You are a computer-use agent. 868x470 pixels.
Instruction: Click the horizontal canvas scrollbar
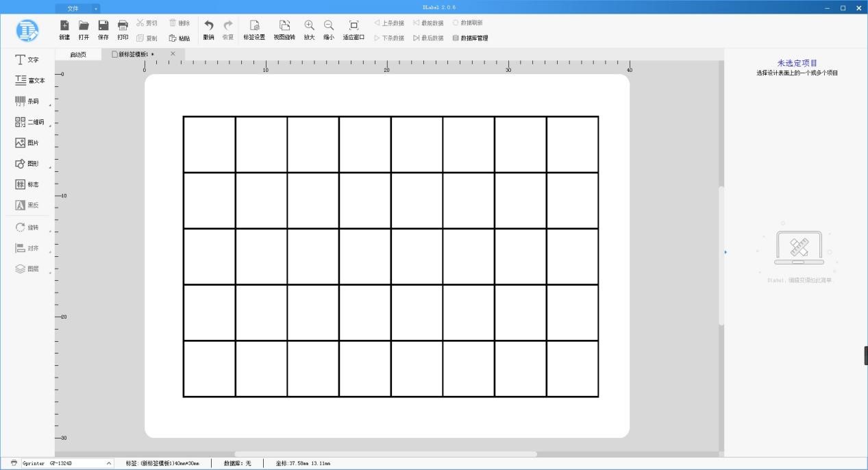386,454
